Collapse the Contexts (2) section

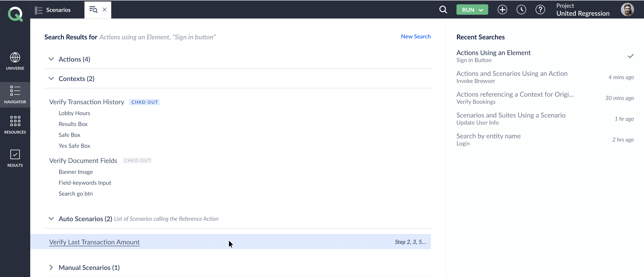pos(51,79)
